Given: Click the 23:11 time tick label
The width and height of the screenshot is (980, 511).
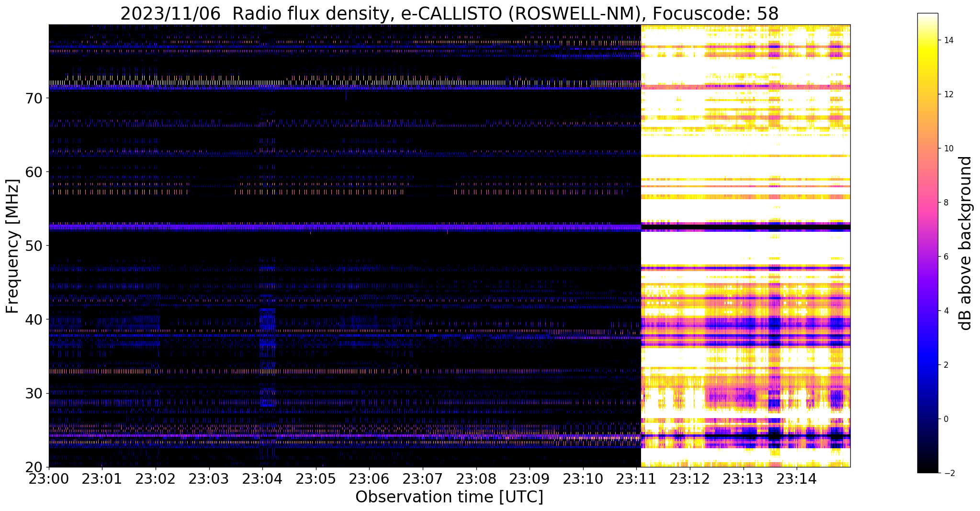Looking at the screenshot, I should 636,479.
